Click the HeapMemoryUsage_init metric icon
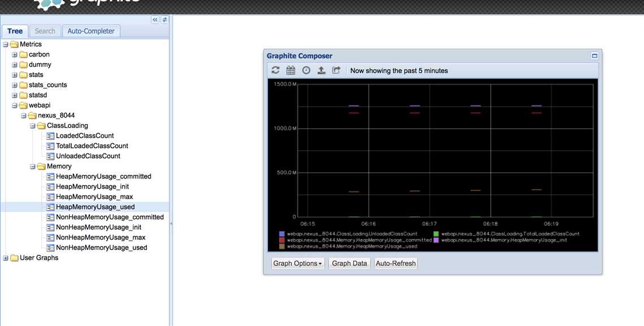Image resolution: width=644 pixels, height=326 pixels. (50, 187)
